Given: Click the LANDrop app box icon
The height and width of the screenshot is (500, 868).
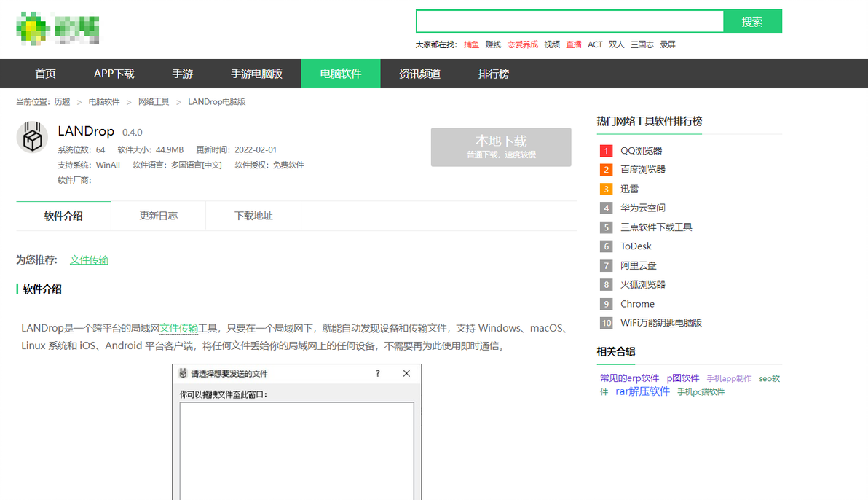Looking at the screenshot, I should point(32,137).
